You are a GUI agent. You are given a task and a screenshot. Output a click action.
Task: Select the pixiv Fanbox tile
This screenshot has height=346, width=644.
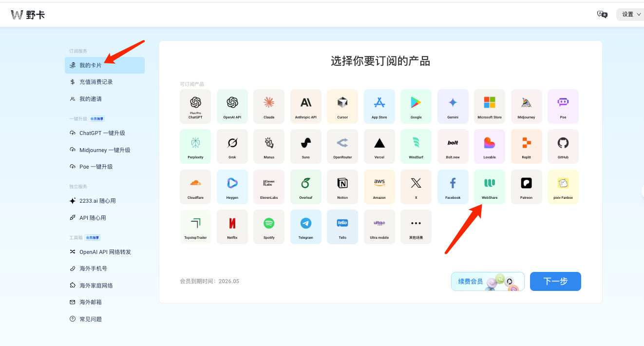(563, 187)
